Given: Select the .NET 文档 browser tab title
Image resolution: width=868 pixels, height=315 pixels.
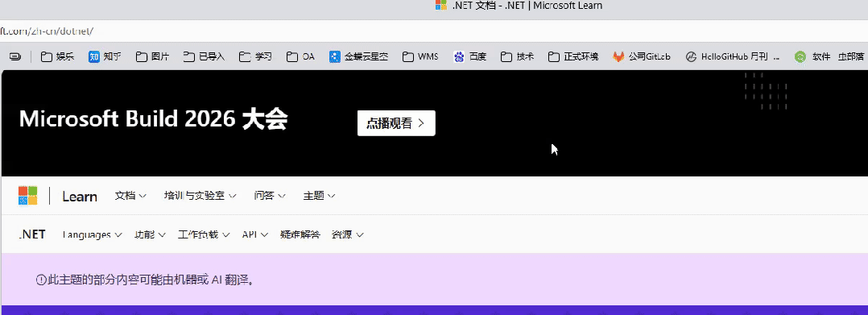Looking at the screenshot, I should click(x=527, y=6).
